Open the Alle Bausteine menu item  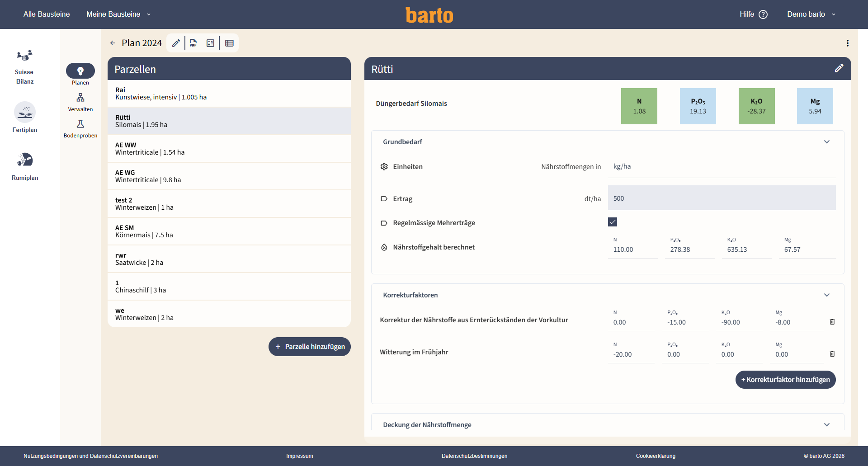click(47, 14)
